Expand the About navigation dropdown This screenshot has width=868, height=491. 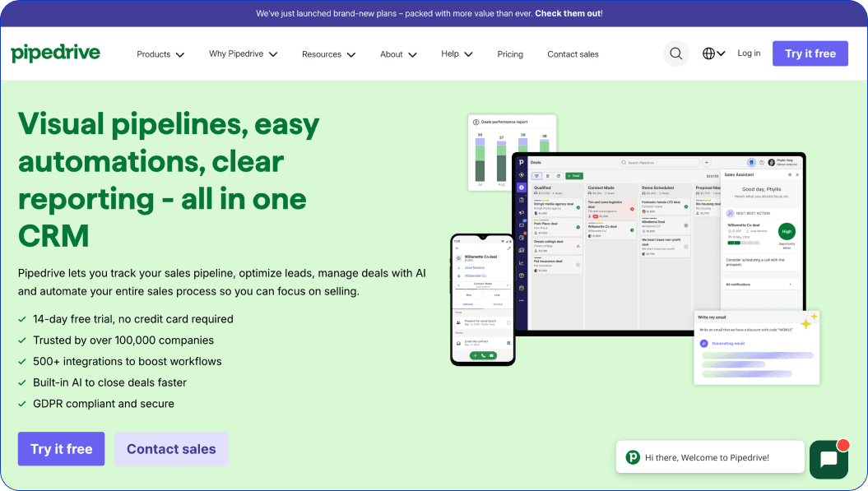click(398, 54)
